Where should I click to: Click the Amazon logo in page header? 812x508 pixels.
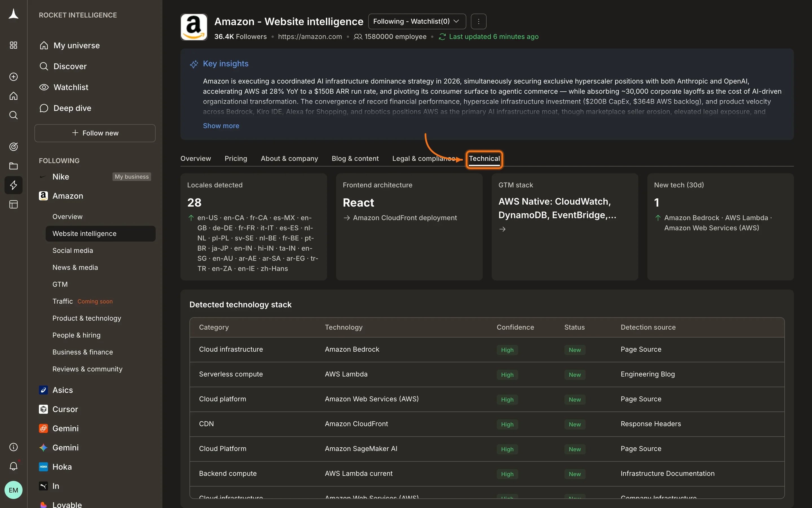click(194, 27)
